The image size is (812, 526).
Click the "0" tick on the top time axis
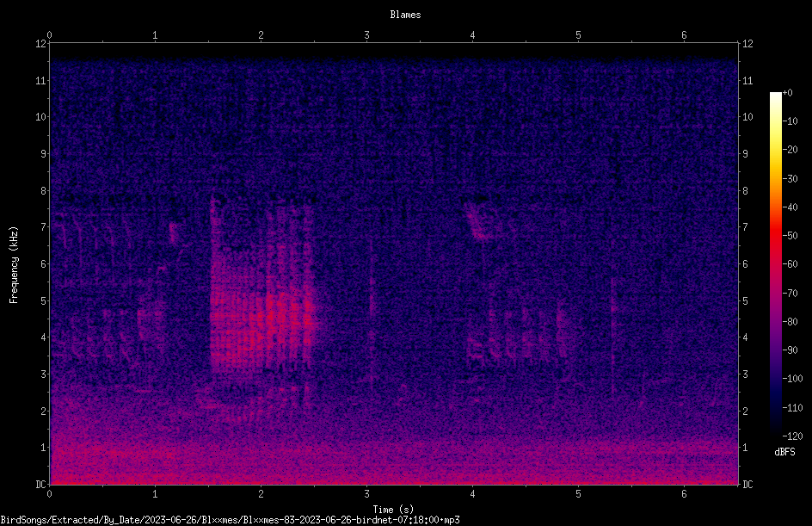[x=50, y=35]
